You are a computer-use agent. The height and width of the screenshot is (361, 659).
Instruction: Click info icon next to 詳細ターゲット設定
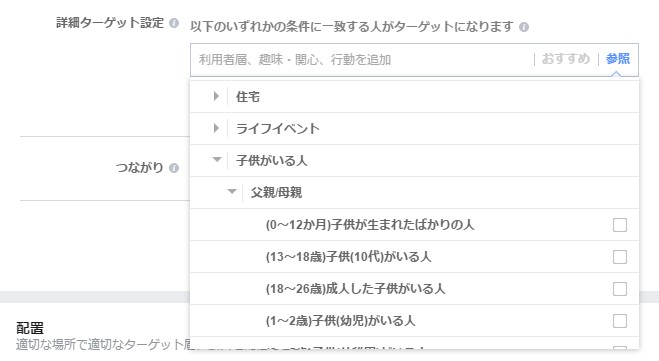174,23
